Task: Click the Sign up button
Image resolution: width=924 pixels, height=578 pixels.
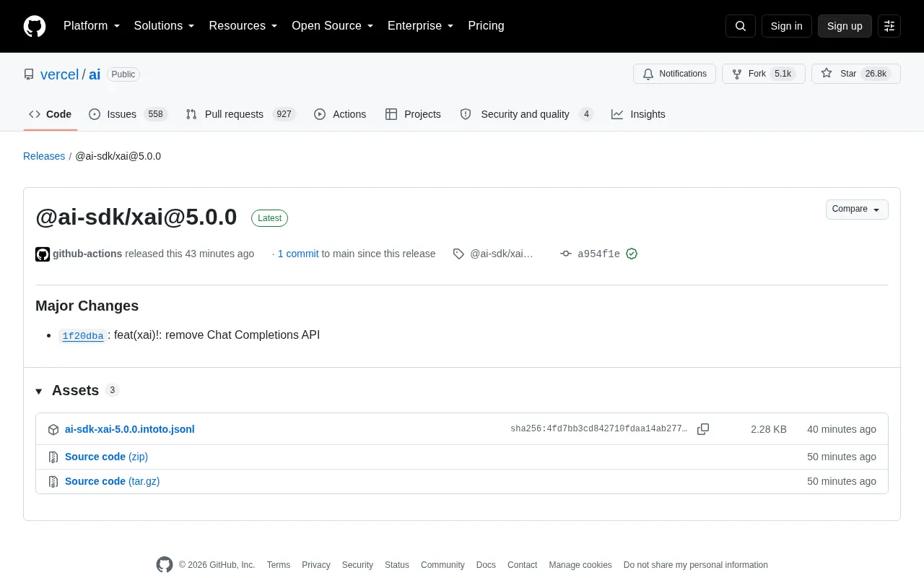Action: (845, 26)
